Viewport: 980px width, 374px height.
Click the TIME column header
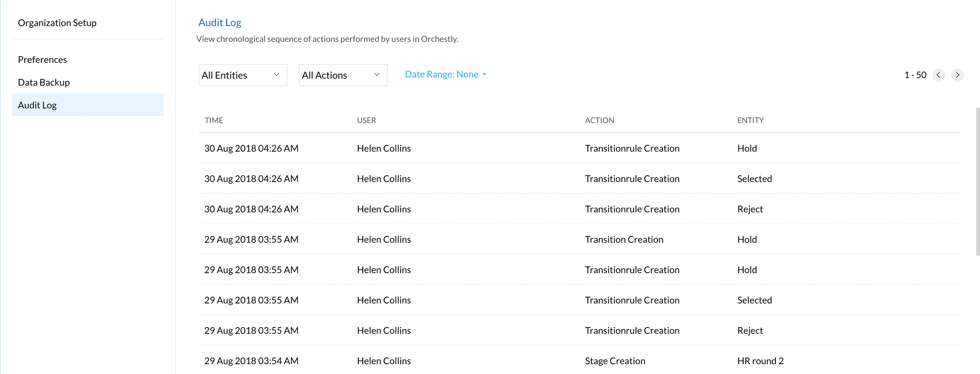coord(214,120)
